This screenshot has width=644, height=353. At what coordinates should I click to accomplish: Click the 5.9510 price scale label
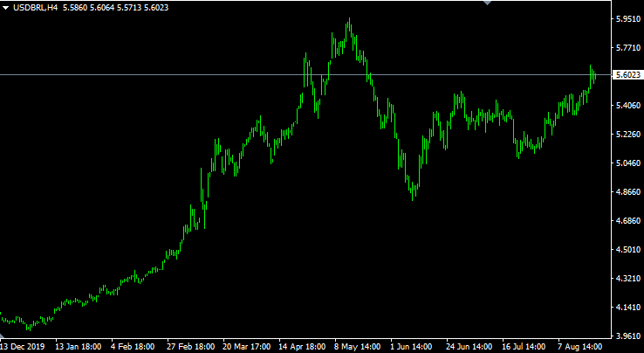[628, 19]
